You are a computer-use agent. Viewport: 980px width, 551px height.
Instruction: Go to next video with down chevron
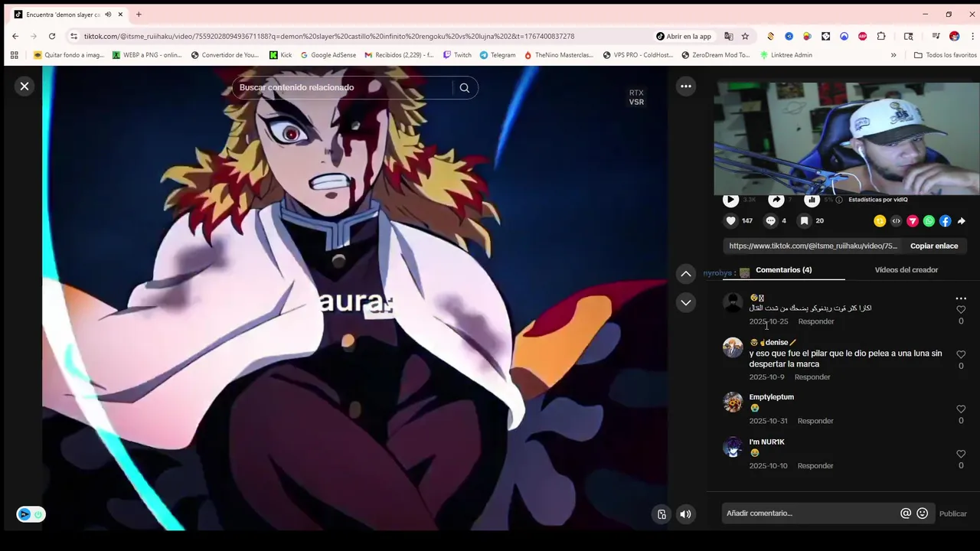(686, 302)
